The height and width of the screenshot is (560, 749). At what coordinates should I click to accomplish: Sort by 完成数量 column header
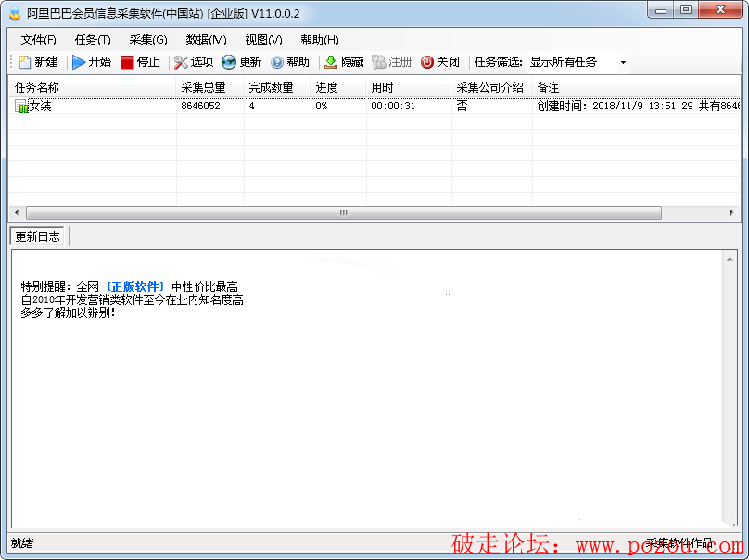tap(277, 87)
